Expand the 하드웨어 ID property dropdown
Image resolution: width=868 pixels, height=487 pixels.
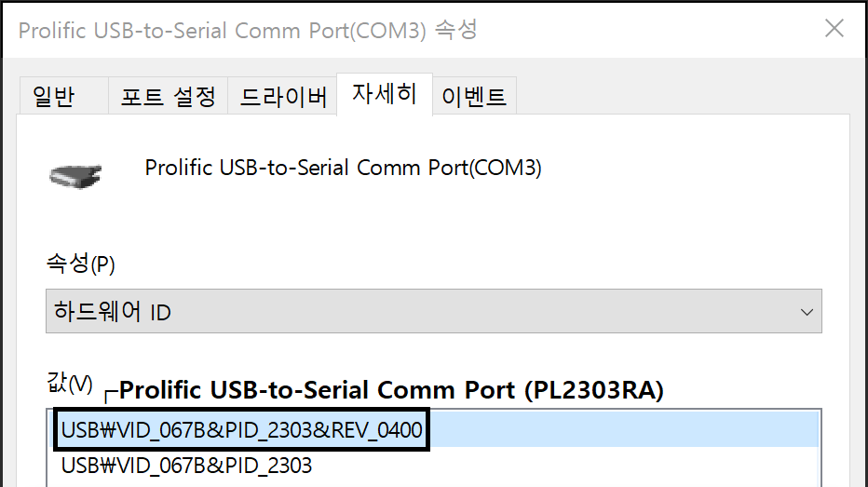[433, 311]
